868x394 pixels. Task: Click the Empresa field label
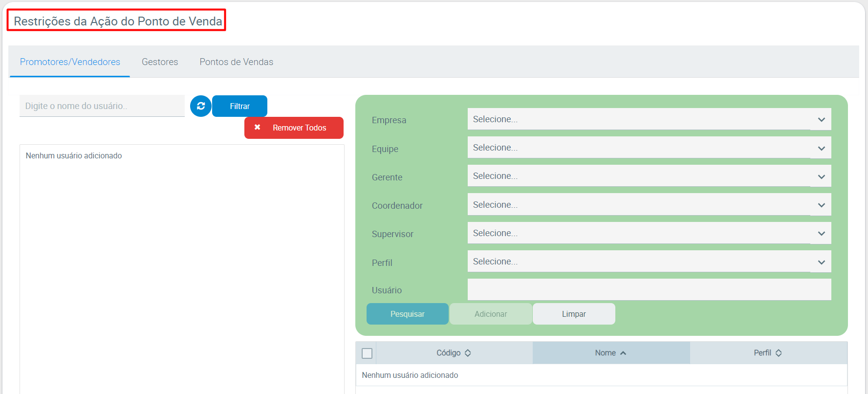[x=389, y=120]
